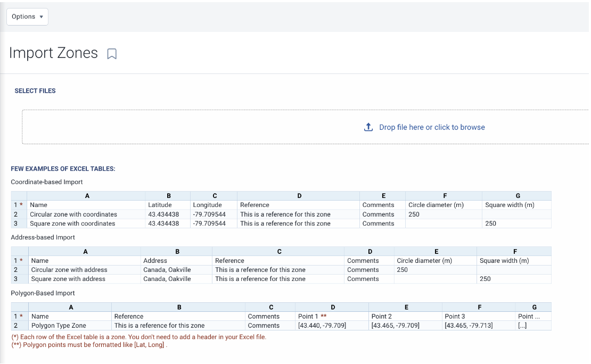Click the 'Longitude' header cell
The height and width of the screenshot is (364, 591).
(207, 205)
